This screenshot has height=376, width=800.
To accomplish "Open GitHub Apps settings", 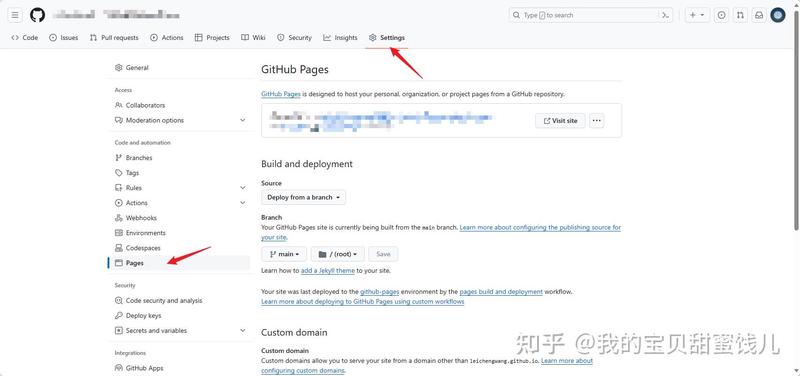I will coord(139,368).
